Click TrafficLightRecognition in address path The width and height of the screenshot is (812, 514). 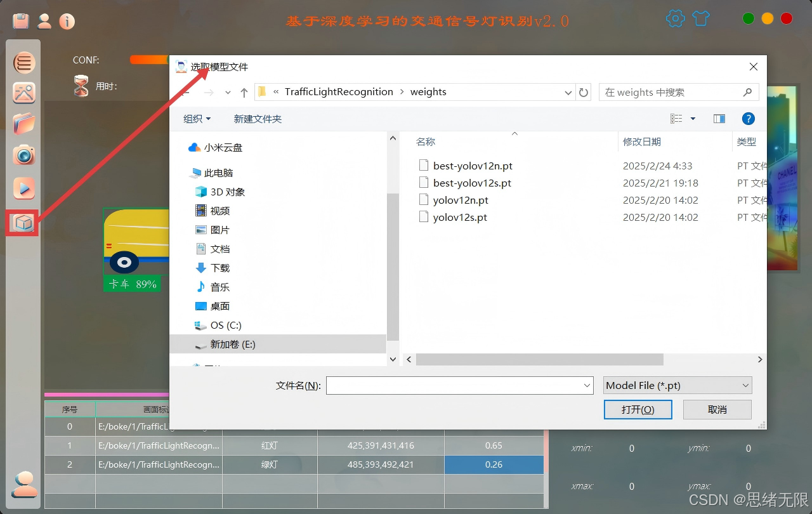pyautogui.click(x=339, y=92)
